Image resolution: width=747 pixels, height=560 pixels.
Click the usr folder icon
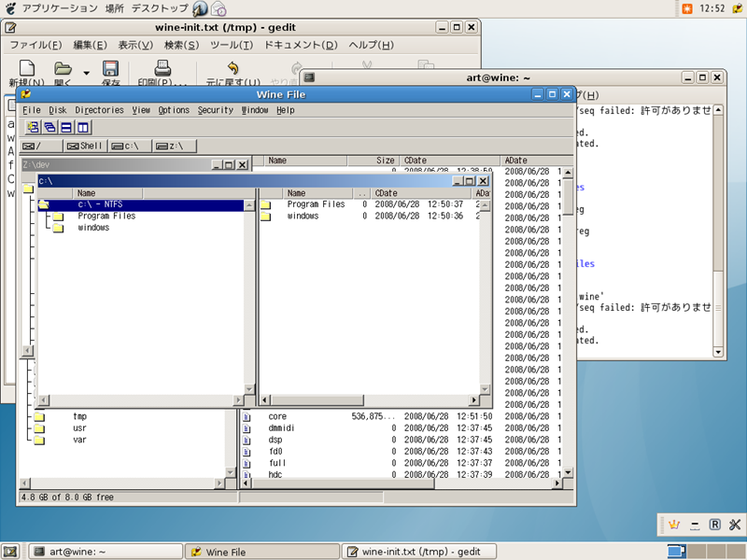tap(39, 428)
